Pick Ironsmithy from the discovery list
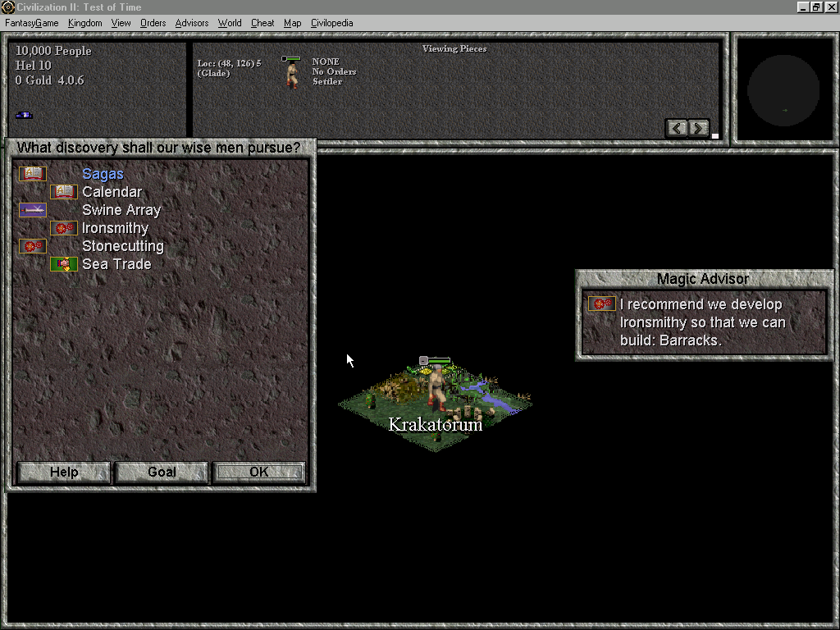 coord(115,228)
